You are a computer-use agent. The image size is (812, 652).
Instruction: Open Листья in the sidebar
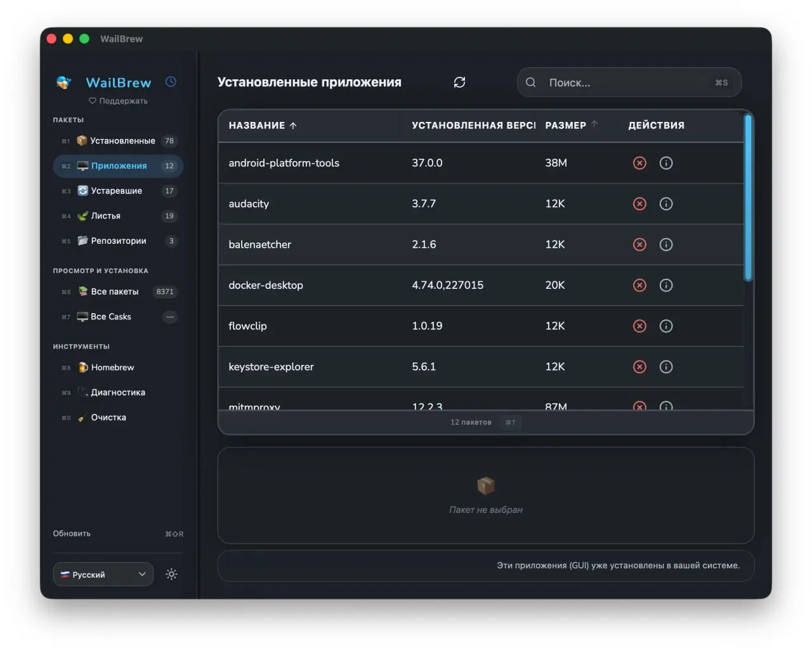click(118, 216)
